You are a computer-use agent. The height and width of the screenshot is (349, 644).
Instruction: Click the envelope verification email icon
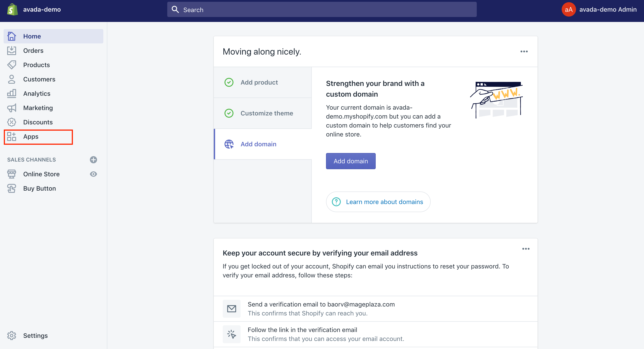(x=231, y=309)
